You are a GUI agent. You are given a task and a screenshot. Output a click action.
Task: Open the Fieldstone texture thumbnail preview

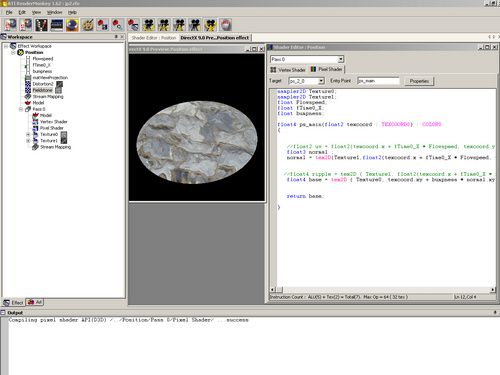(x=58, y=90)
